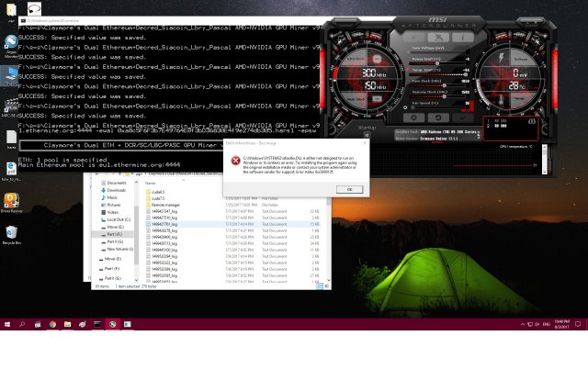This screenshot has width=588, height=369.
Task: Open MSI Afterburner settings gear button
Action: point(414,117)
